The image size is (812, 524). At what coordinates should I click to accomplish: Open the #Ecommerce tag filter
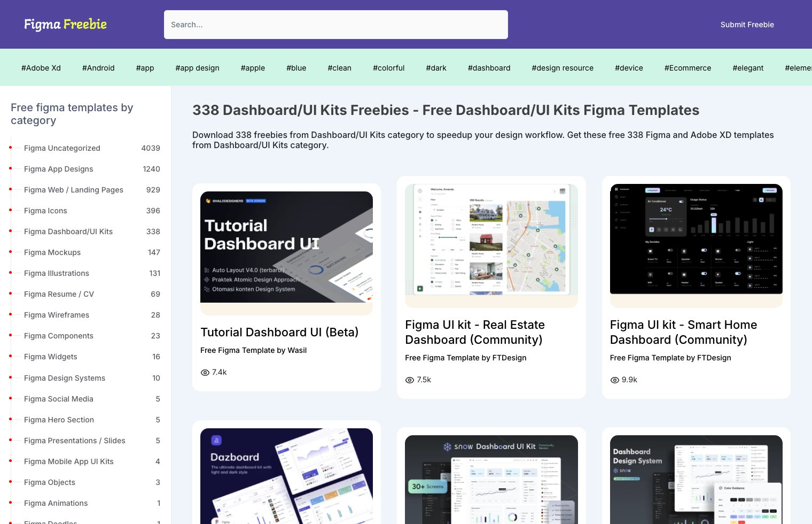(x=688, y=68)
